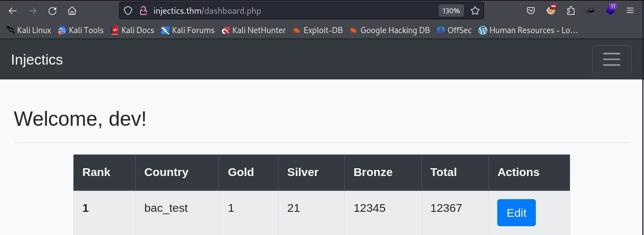Viewport: 644px width, 235px height.
Task: Go back using the browser back arrow
Action: (13, 11)
